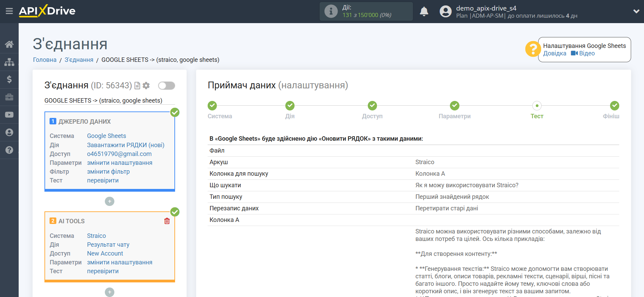Screen dimensions: 644x297
Task: Go to the Доступ step
Action: [x=372, y=106]
